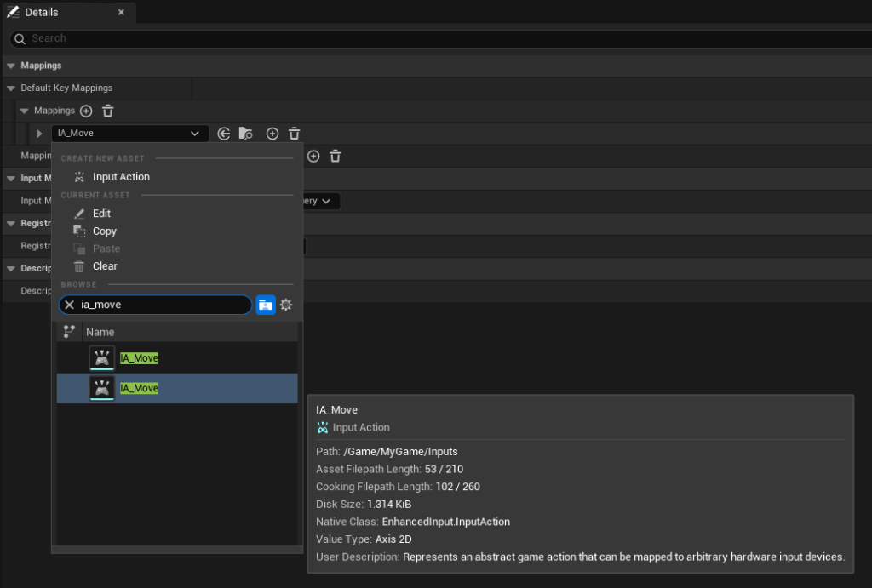Click the source control column header icon

(69, 332)
